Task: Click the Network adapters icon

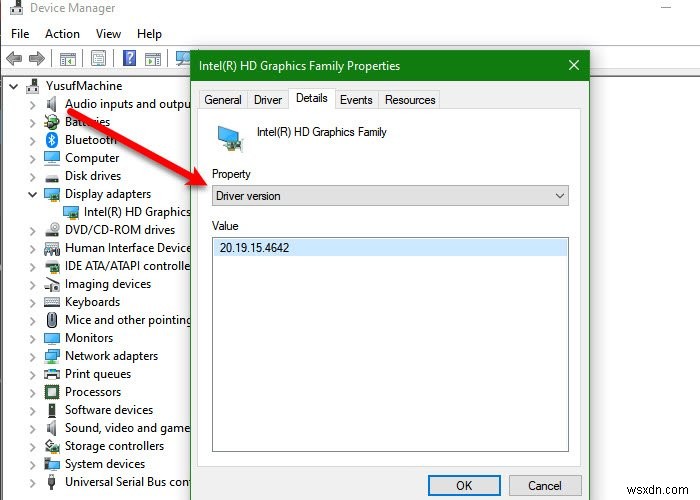Action: pyautogui.click(x=52, y=356)
